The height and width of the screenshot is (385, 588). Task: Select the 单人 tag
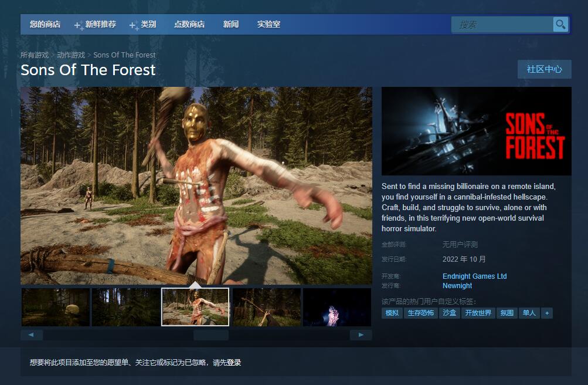click(x=529, y=313)
